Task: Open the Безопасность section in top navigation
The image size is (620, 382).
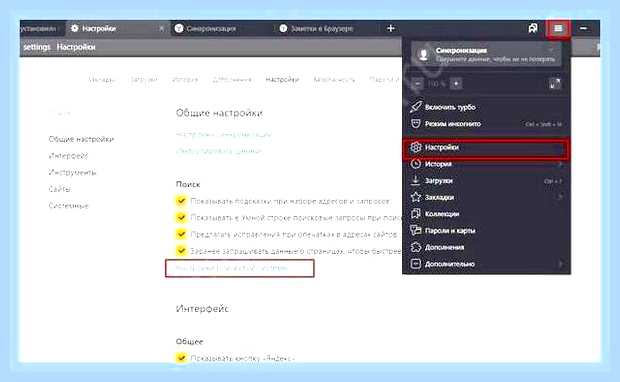Action: [x=334, y=80]
